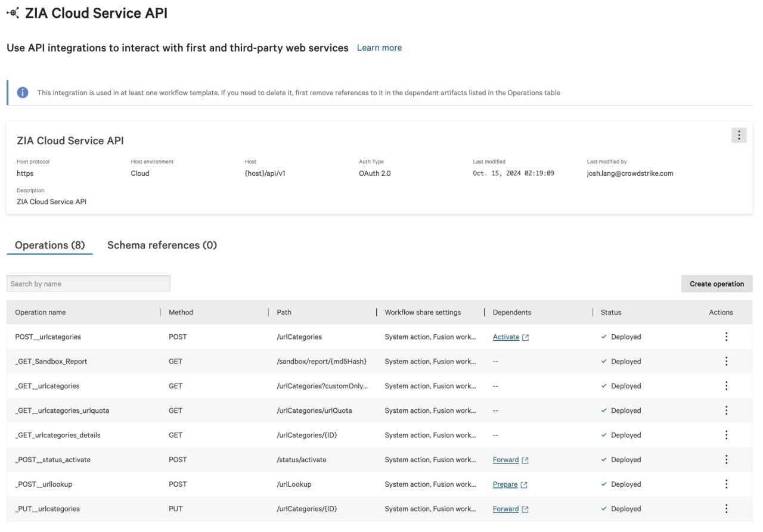
Task: Click the {host}/api/v1 host value
Action: click(265, 173)
